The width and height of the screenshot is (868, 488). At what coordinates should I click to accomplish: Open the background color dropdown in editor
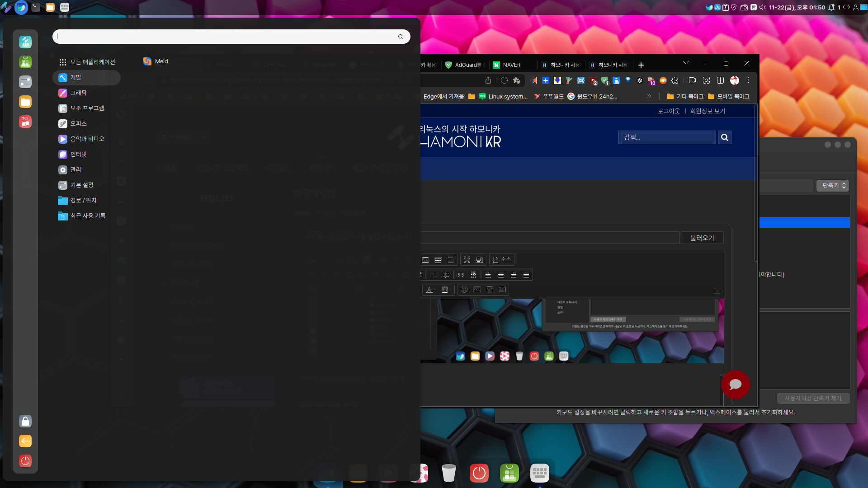tap(446, 290)
